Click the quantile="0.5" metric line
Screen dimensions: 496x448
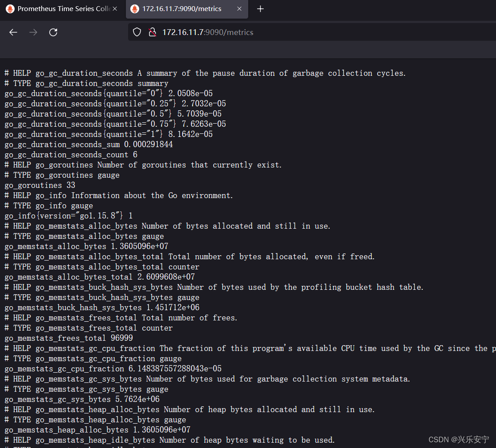(113, 114)
